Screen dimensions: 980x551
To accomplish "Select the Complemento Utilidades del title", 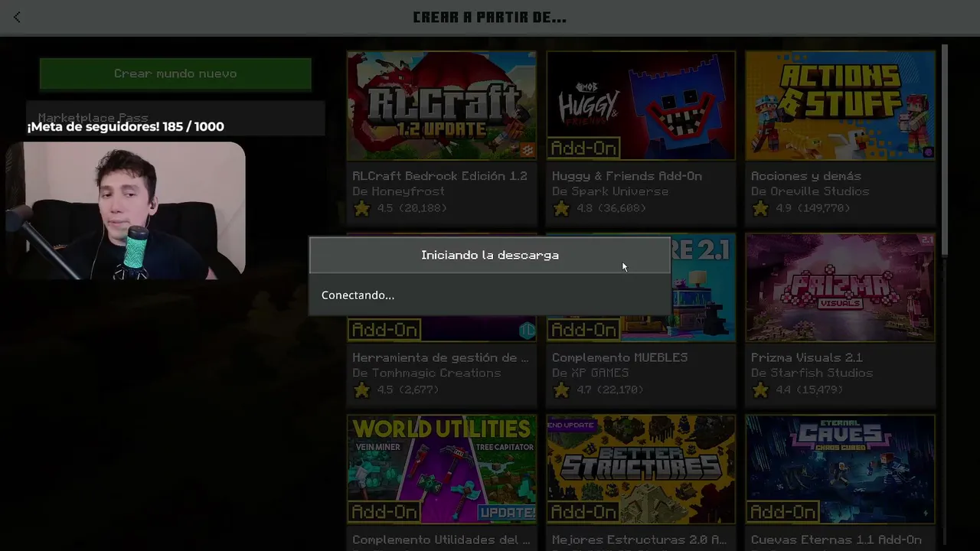I will tap(441, 540).
